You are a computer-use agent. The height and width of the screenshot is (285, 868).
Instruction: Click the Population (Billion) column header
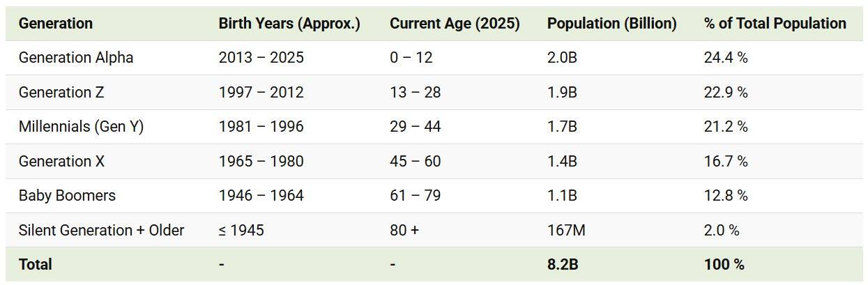tap(611, 24)
